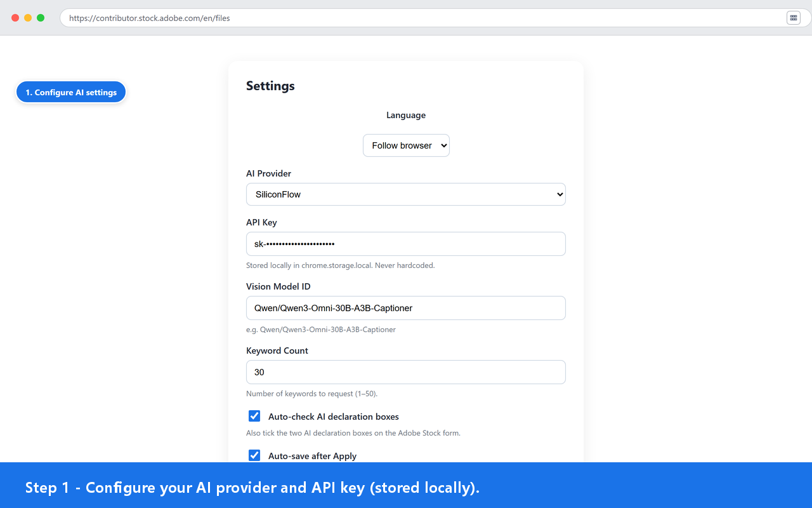Viewport: 812px width, 508px height.
Task: Click the Step 1 blue caption banner
Action: (406, 485)
